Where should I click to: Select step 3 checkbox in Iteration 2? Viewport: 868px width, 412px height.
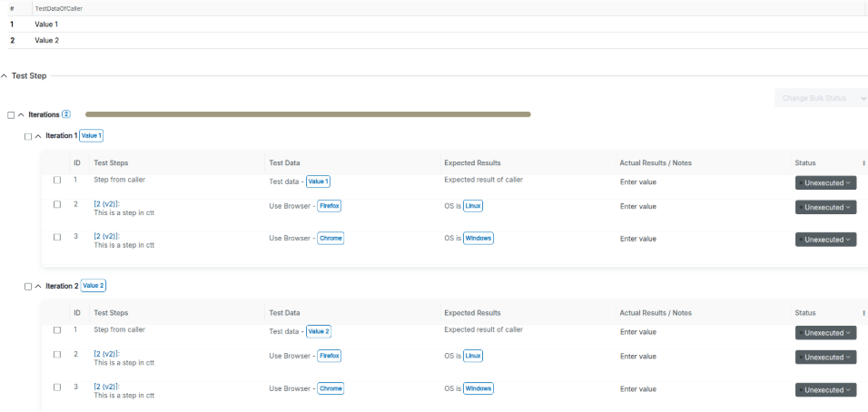click(57, 388)
